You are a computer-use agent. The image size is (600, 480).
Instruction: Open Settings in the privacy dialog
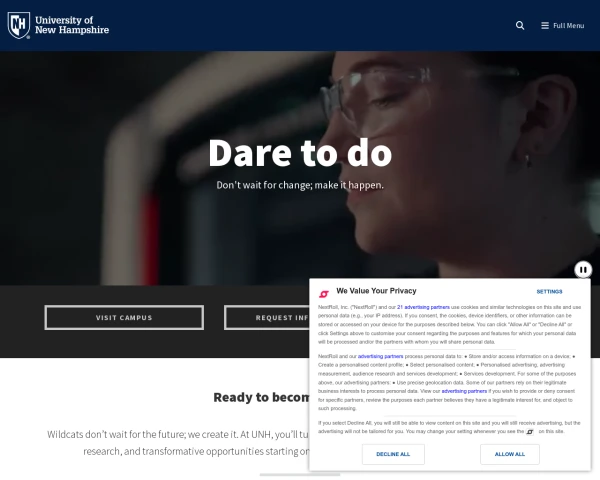(549, 292)
